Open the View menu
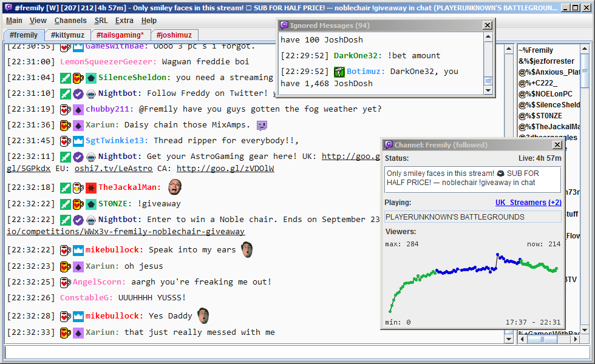Viewport: 595px width, 364px height. coord(38,21)
